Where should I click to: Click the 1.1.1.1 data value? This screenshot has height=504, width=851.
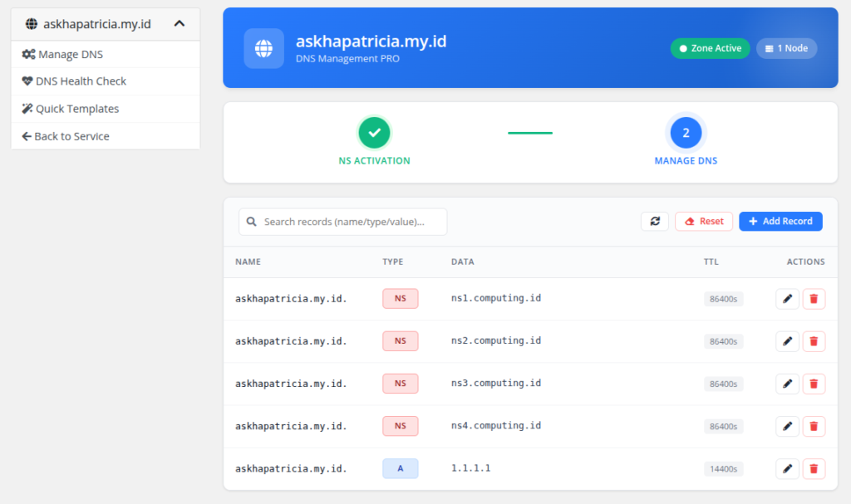click(x=470, y=467)
